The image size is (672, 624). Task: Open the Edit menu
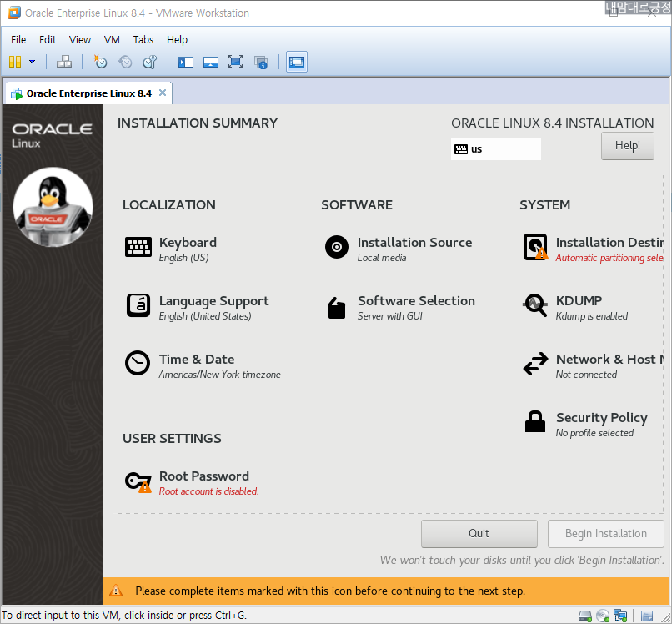tap(48, 40)
